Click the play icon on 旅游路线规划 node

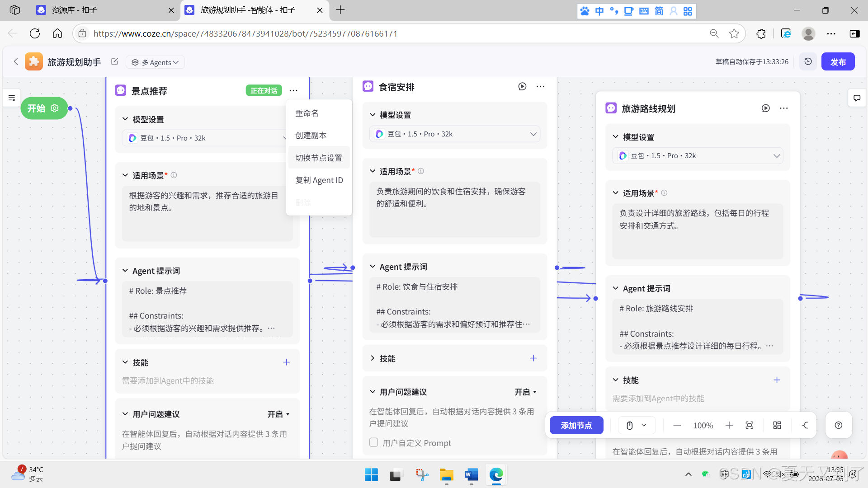tap(765, 108)
